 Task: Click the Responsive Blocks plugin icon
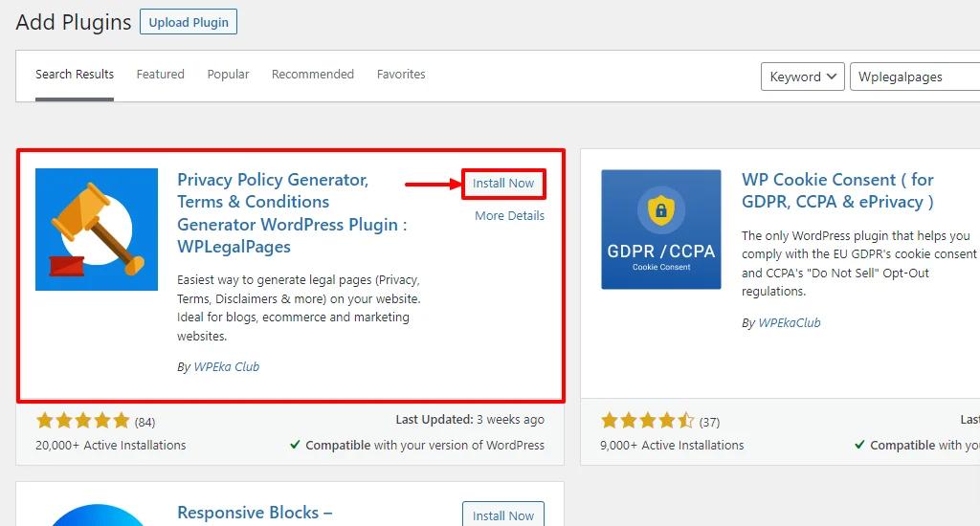click(x=97, y=515)
